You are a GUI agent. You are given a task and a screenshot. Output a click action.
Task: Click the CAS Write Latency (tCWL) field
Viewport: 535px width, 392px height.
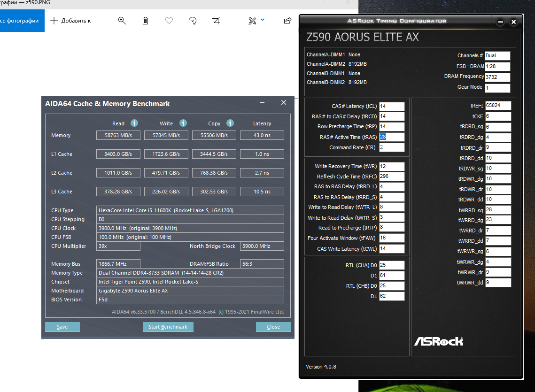click(392, 249)
